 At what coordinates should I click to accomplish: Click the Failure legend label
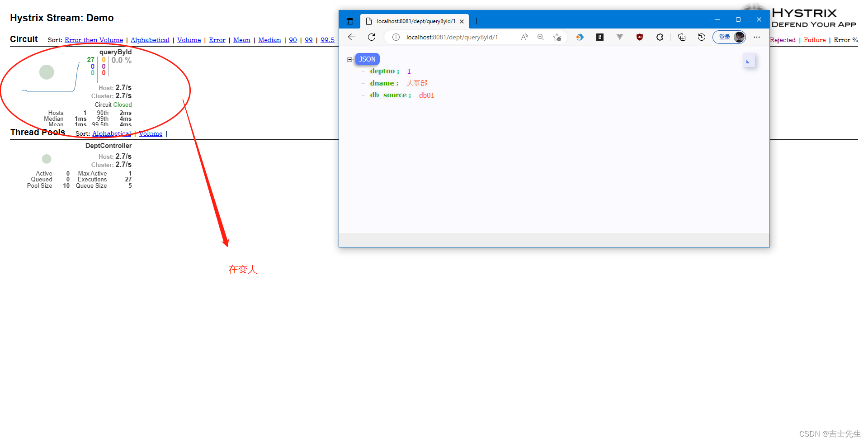click(815, 40)
